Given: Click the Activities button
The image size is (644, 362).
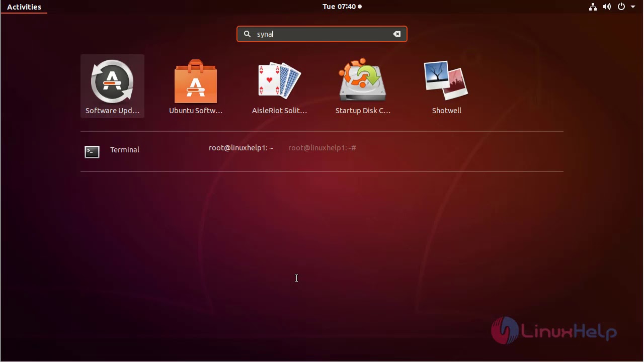Looking at the screenshot, I should 24,7.
